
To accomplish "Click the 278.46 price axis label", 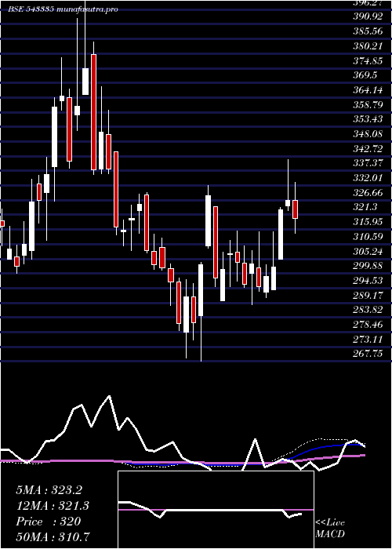I will pyautogui.click(x=368, y=325).
